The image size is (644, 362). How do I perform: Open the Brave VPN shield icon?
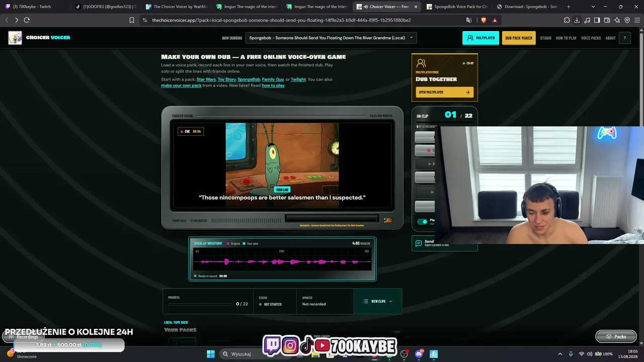point(627,20)
